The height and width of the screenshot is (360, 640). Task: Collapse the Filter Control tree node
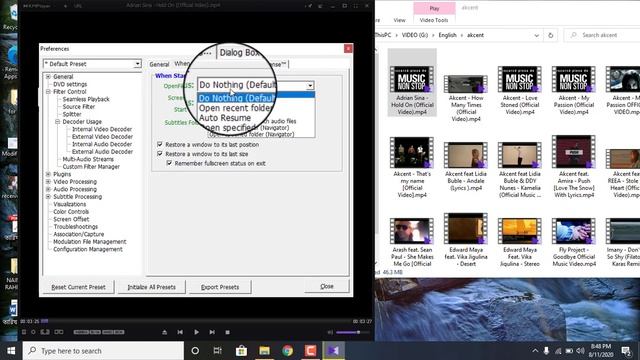48,92
